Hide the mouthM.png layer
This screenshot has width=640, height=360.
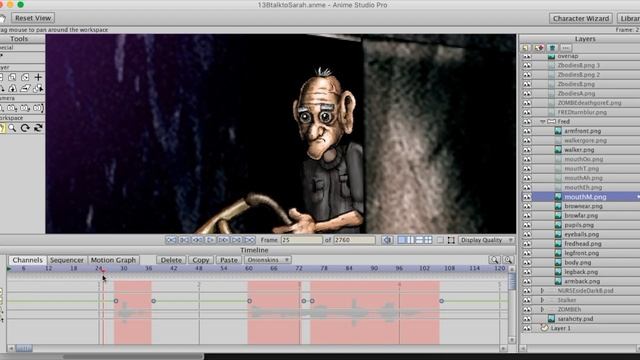click(x=527, y=197)
